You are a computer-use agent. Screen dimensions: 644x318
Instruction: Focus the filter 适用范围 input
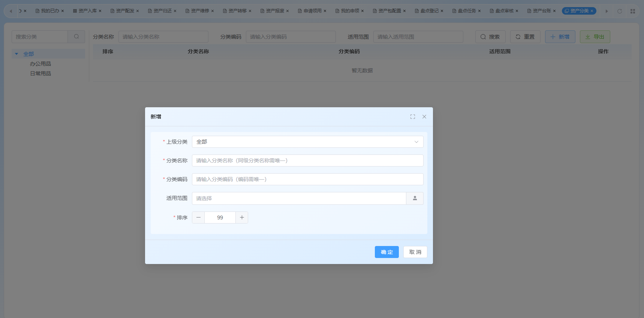(418, 37)
